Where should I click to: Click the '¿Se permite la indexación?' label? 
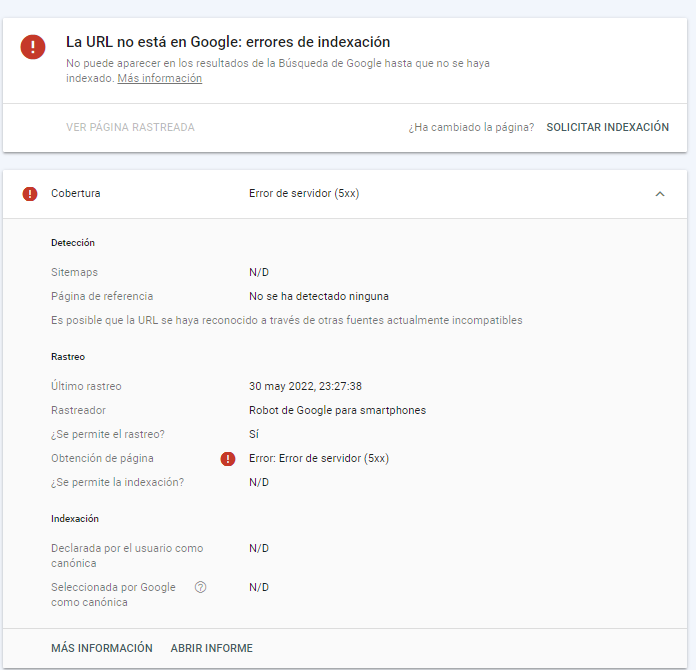point(117,482)
